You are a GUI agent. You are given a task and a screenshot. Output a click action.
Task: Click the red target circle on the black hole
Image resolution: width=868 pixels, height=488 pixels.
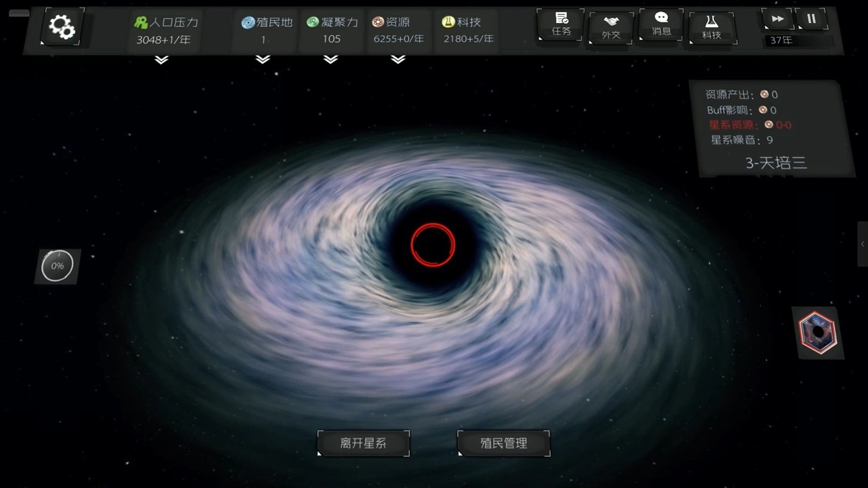(x=433, y=244)
